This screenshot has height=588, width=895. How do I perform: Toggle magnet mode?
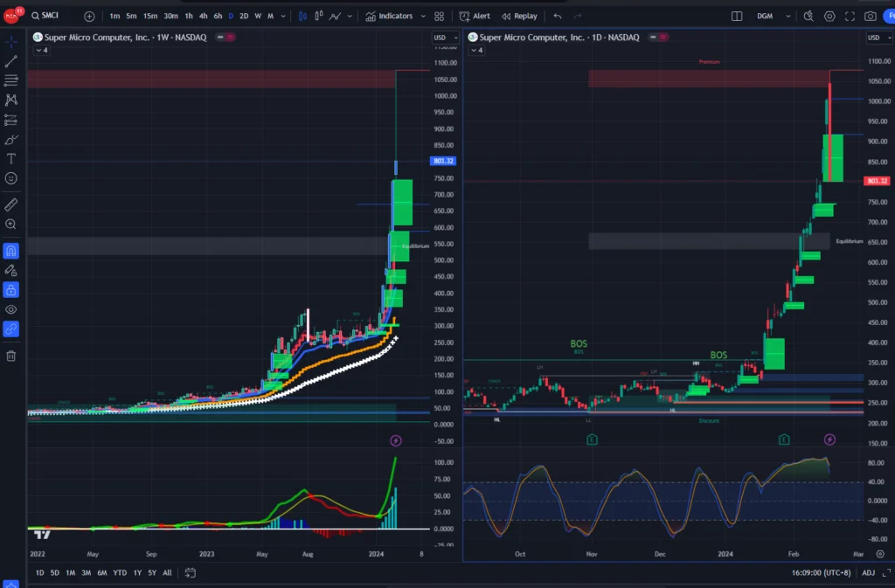10,251
